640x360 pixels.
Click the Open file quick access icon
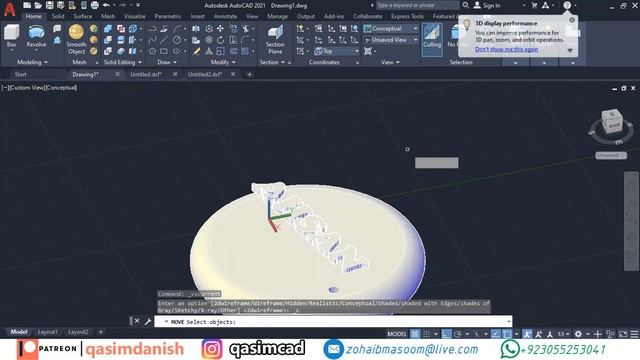click(38, 5)
